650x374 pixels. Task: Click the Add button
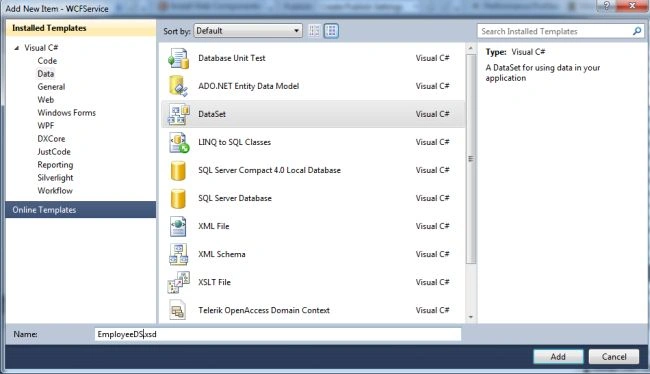(x=558, y=357)
